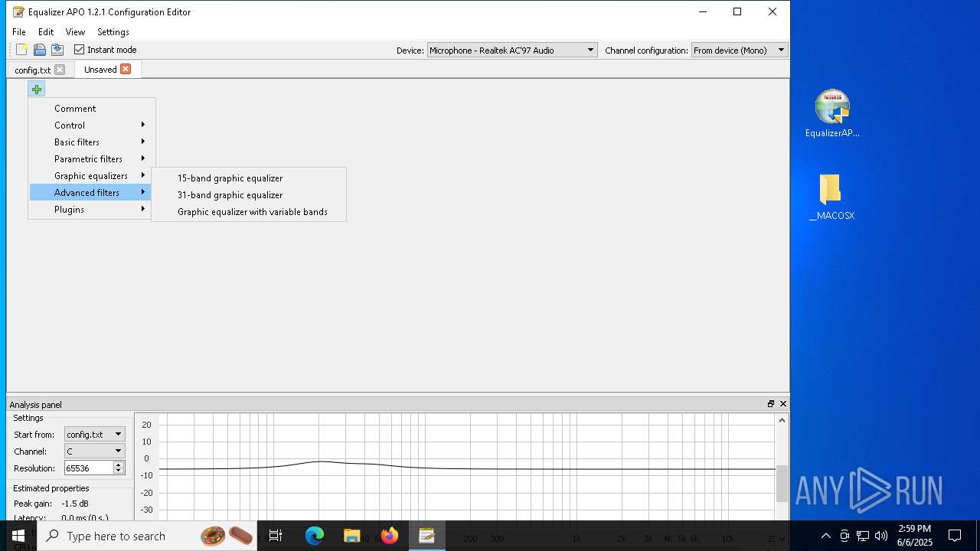
Task: Launch Firefox from the taskbar
Action: tap(390, 536)
